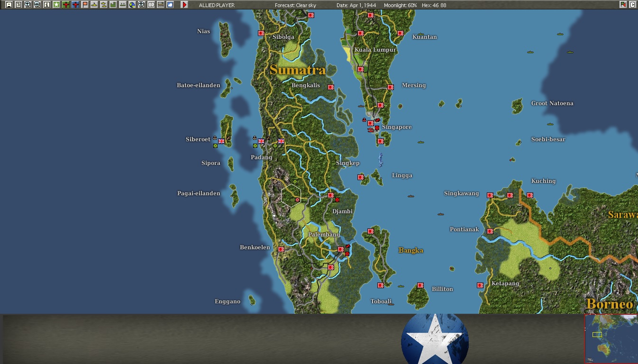The width and height of the screenshot is (638, 364).
Task: Select the British flag base at Siberoet
Action: click(221, 141)
